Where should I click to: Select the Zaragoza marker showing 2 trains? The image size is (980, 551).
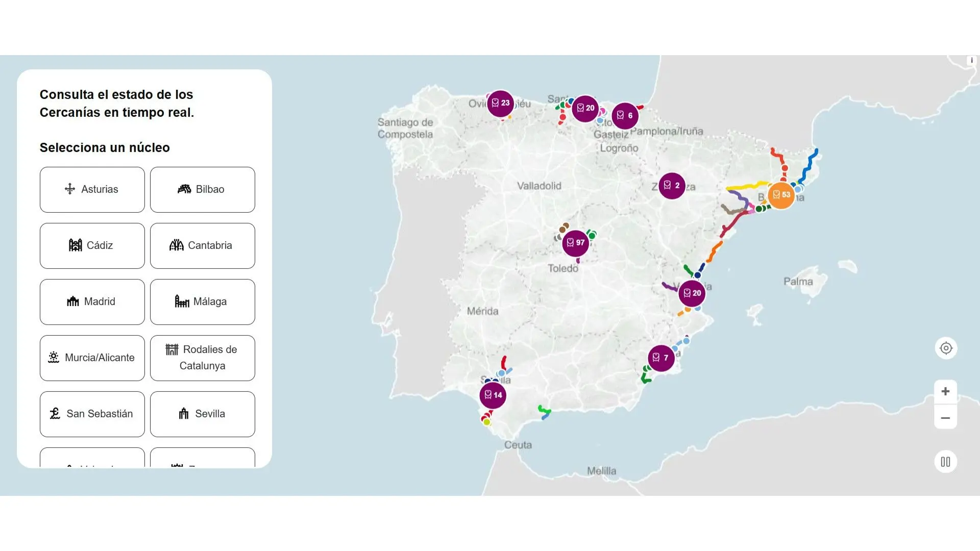671,185
